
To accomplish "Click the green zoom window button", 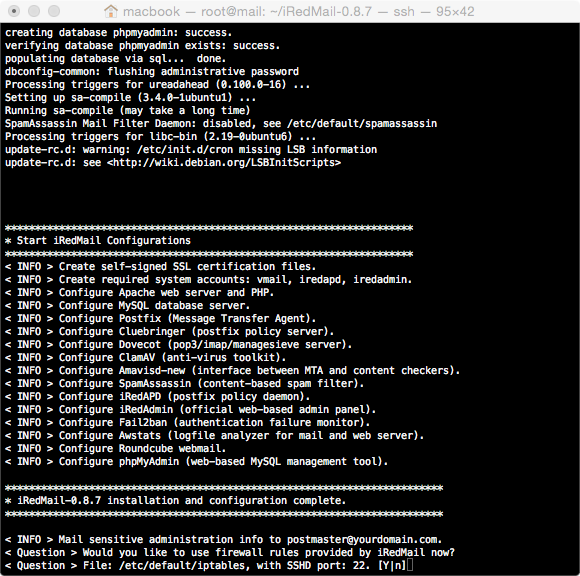I will [x=54, y=11].
